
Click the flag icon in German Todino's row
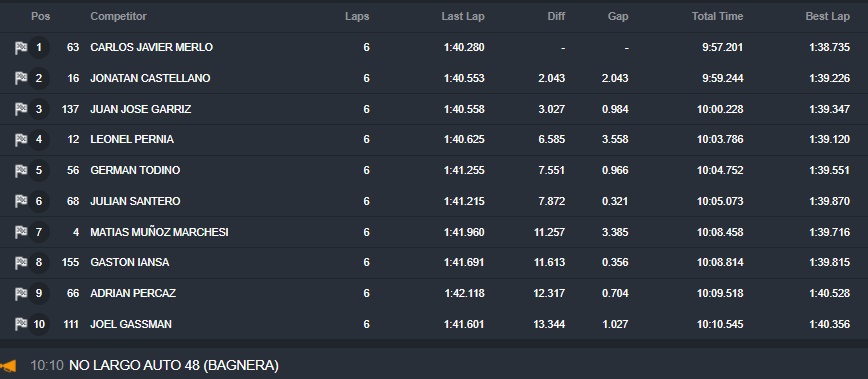(x=21, y=170)
